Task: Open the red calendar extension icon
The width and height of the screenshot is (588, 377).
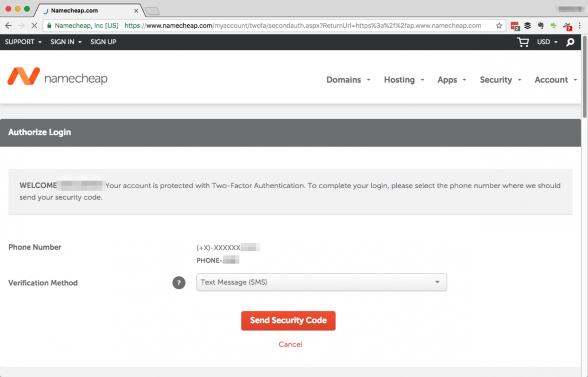Action: 515,26
